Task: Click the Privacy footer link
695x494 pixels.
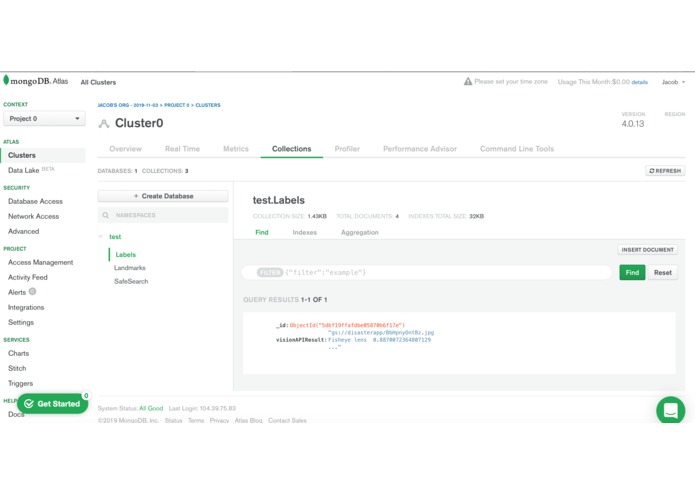Action: [219, 420]
